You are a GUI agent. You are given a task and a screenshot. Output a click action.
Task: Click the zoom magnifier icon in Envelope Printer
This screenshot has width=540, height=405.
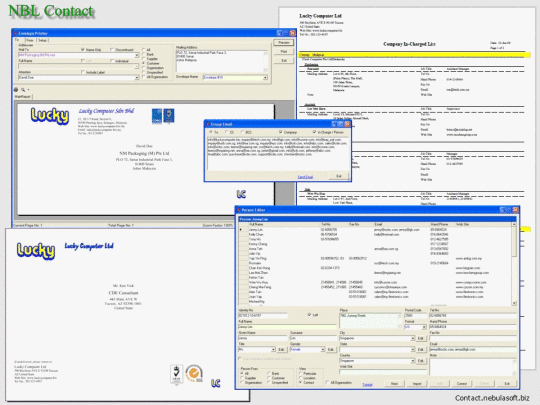23,90
